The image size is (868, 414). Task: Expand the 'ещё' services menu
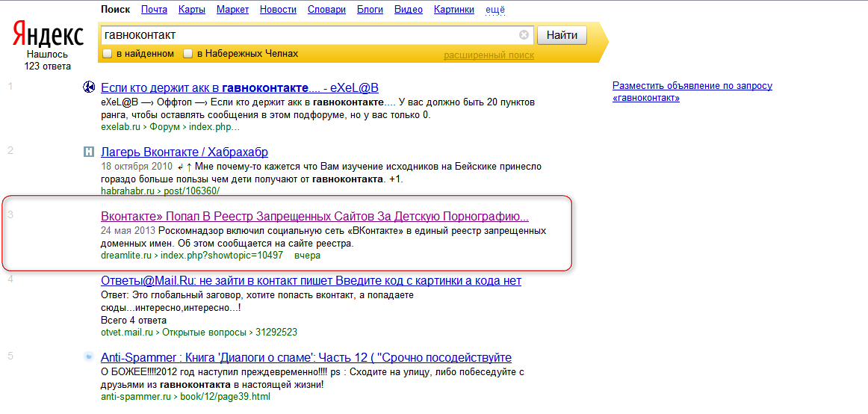click(x=495, y=10)
